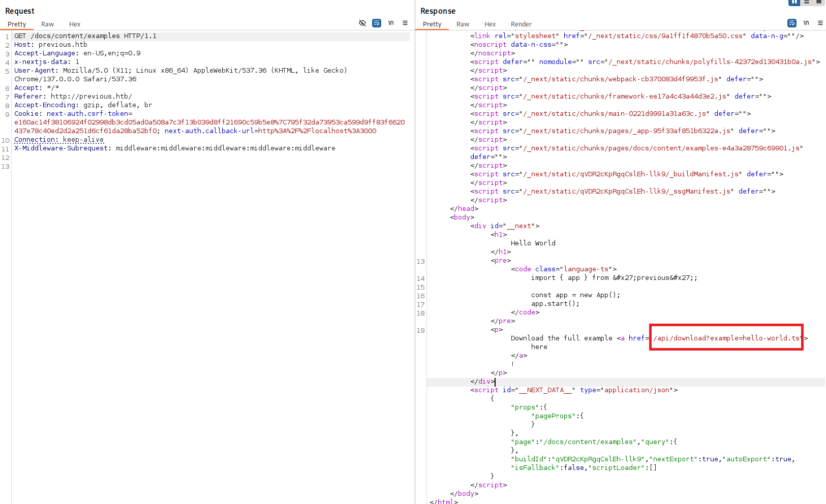Open the Request editor options menu
This screenshot has height=504, width=826.
point(405,23)
